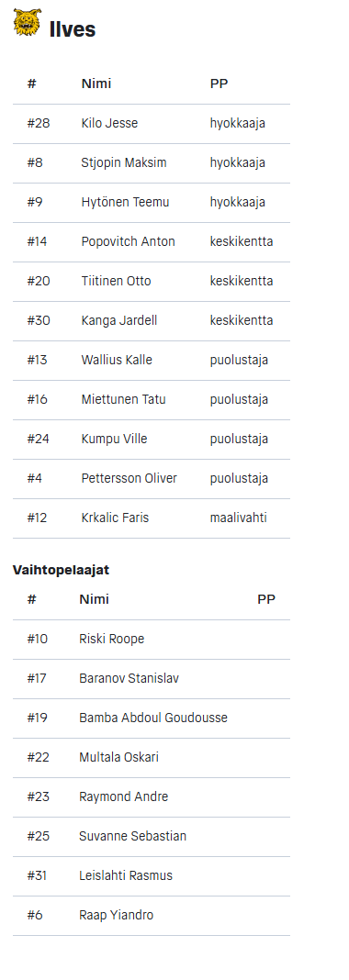Open Hytönen Teemu's player entry

[x=152, y=203]
